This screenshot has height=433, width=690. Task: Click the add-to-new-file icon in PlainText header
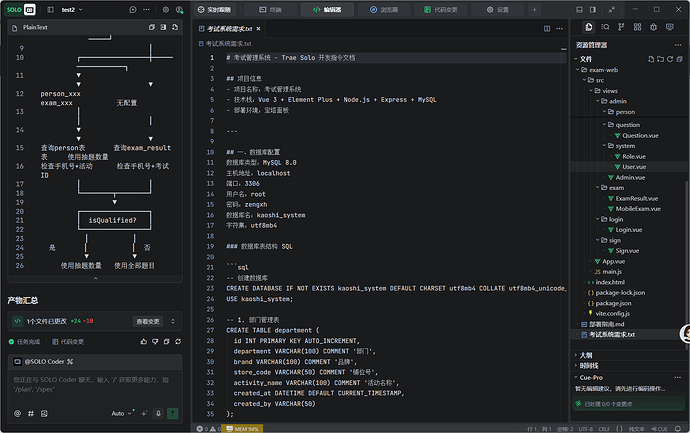click(175, 27)
